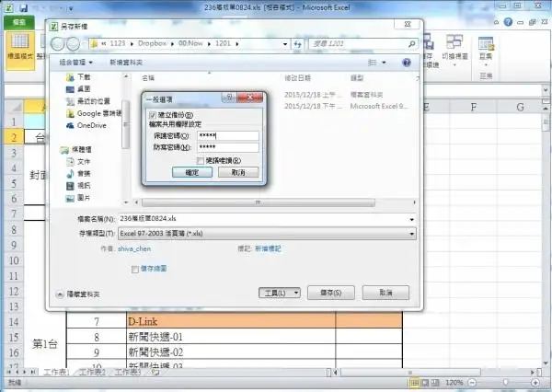Click 00.Now in the address bar breadcrumb
552x392 pixels.
pyautogui.click(x=190, y=43)
